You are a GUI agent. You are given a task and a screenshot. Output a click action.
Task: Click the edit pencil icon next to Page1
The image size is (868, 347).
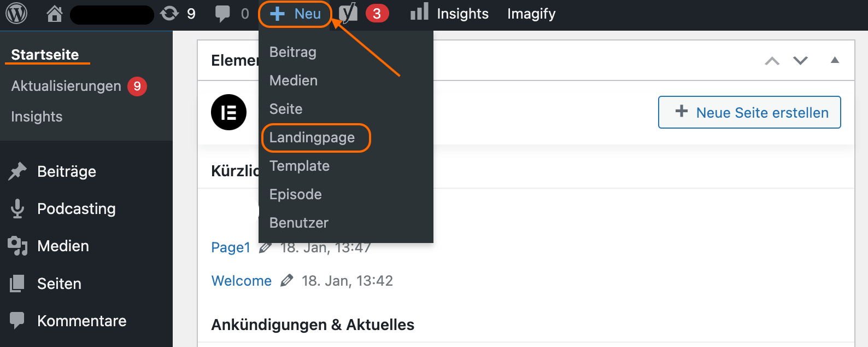[x=266, y=247]
